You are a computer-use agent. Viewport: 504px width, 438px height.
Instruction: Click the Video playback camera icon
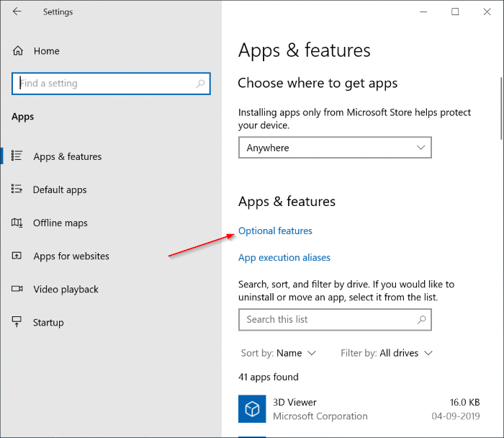pos(17,289)
